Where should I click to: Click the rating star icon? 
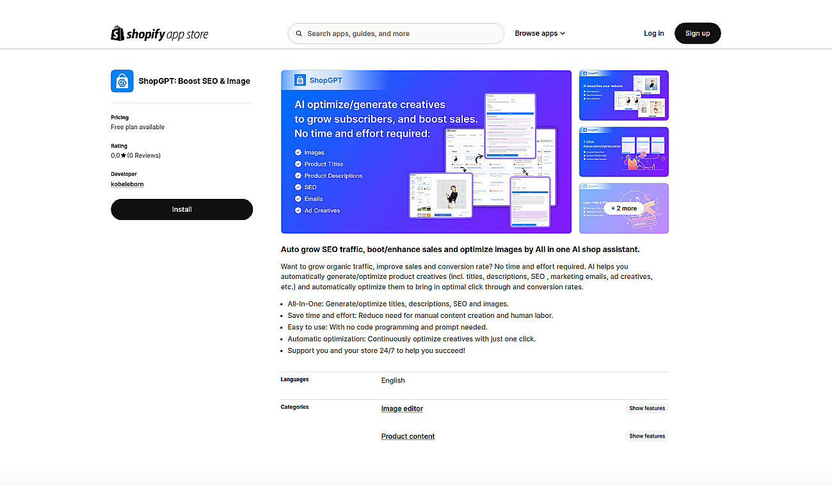point(124,155)
